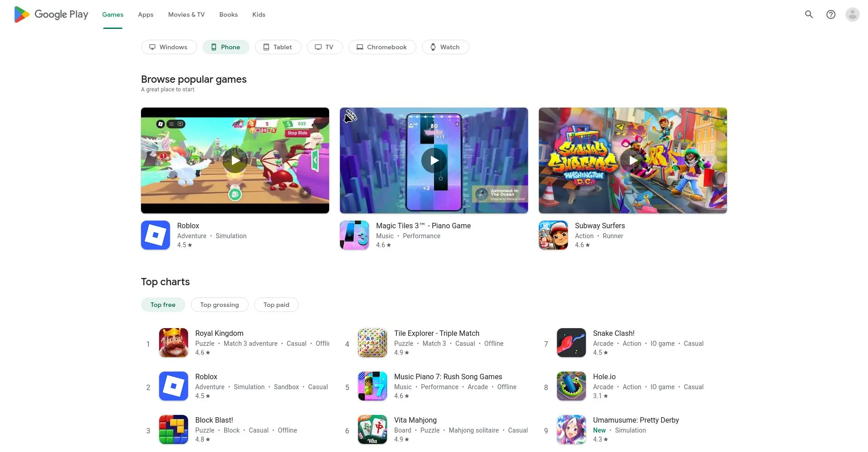Open Magic Tiles 3 app icon
Screen dimensions: 868x452
(x=354, y=235)
